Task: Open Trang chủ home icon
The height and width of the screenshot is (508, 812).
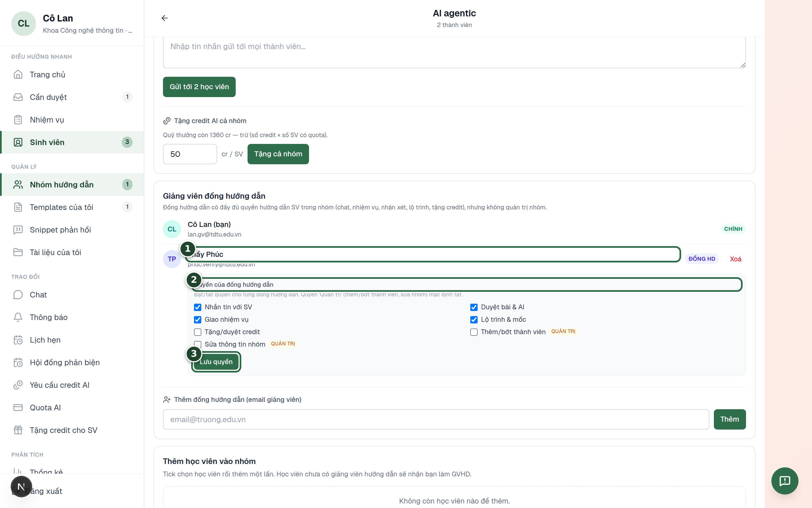Action: click(18, 75)
